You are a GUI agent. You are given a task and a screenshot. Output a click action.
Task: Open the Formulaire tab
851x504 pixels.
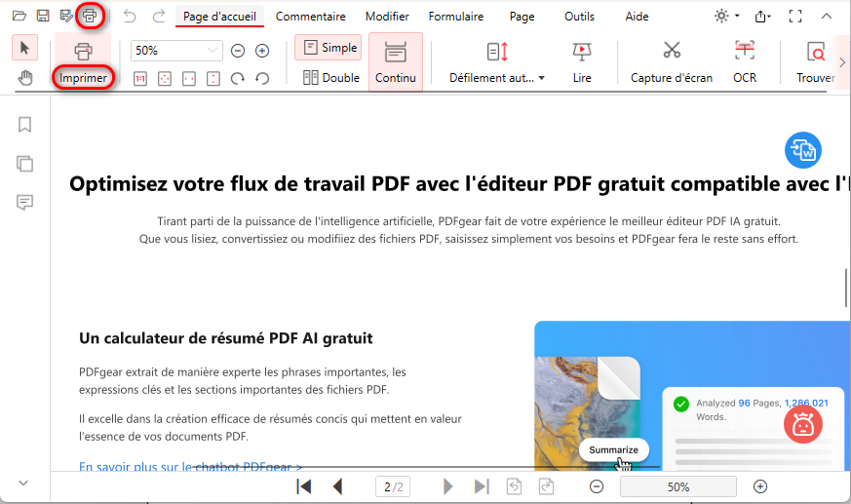[456, 17]
